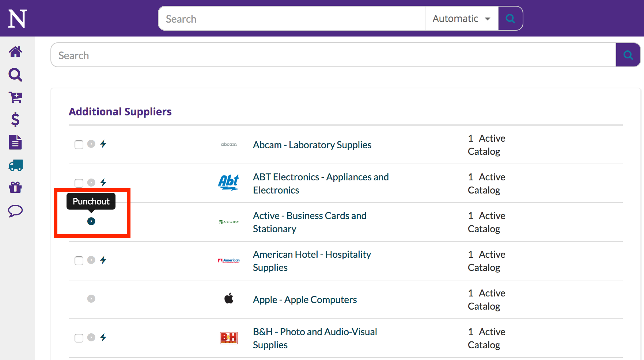This screenshot has height=360, width=644.
Task: Open ABT Electronics - Appliances and Electronics link
Action: 321,184
